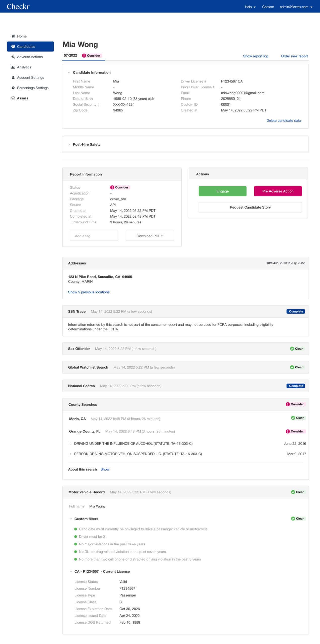Image resolution: width=320 pixels, height=644 pixels.
Task: Click the Add a tag field
Action: (x=94, y=236)
